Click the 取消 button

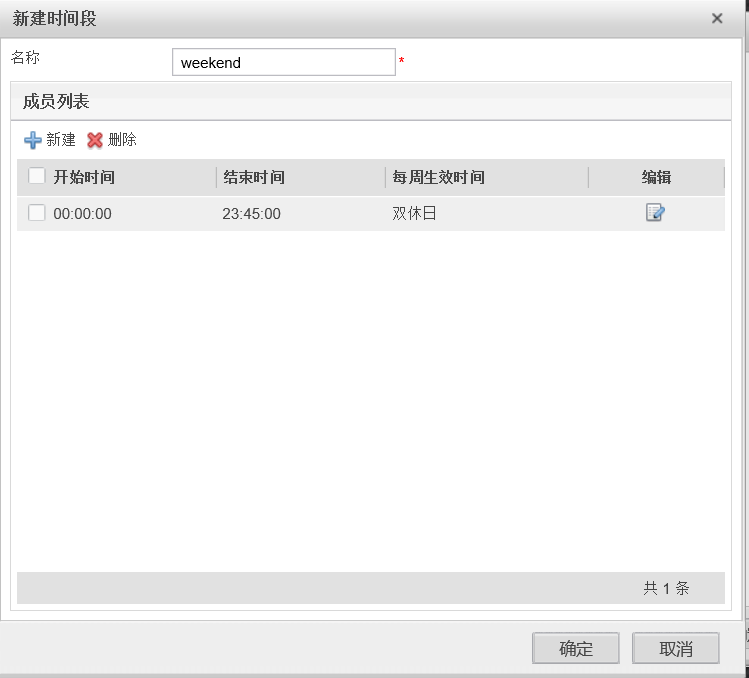[675, 648]
